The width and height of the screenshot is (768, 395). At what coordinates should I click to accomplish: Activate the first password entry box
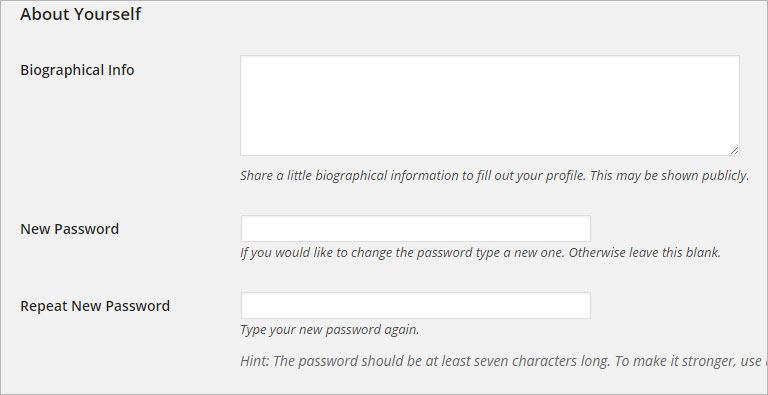tap(415, 228)
